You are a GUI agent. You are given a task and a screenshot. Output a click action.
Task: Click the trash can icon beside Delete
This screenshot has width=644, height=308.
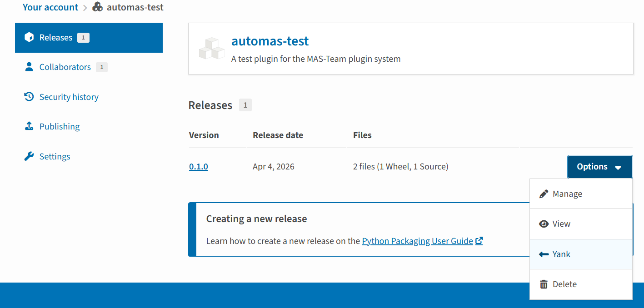(x=544, y=284)
